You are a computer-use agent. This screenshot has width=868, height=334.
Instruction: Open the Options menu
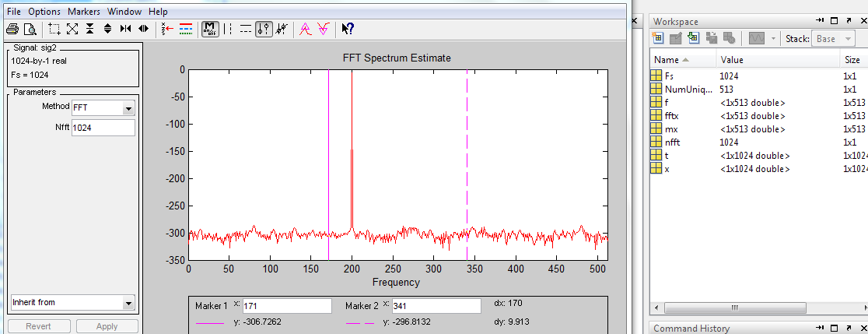pos(44,11)
